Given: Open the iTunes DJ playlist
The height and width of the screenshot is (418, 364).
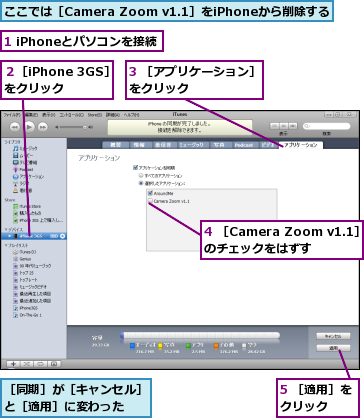Looking at the screenshot, I should pyautogui.click(x=25, y=252).
